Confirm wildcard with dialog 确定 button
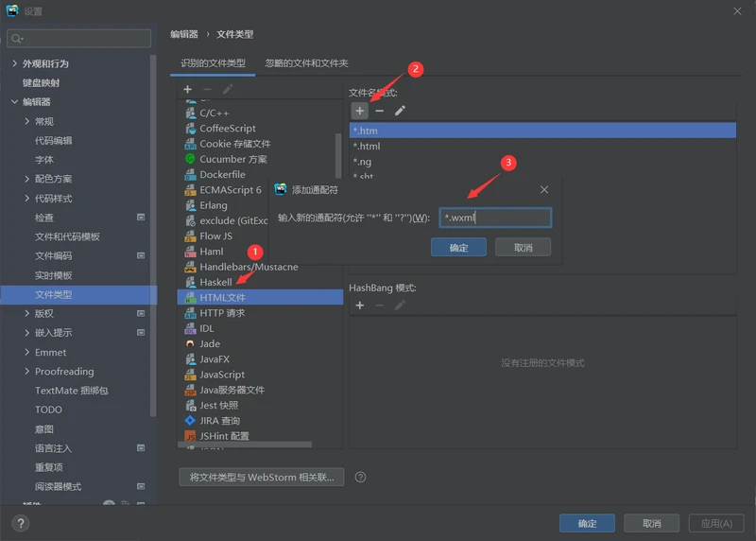Screen dimensions: 756x541 coord(458,248)
